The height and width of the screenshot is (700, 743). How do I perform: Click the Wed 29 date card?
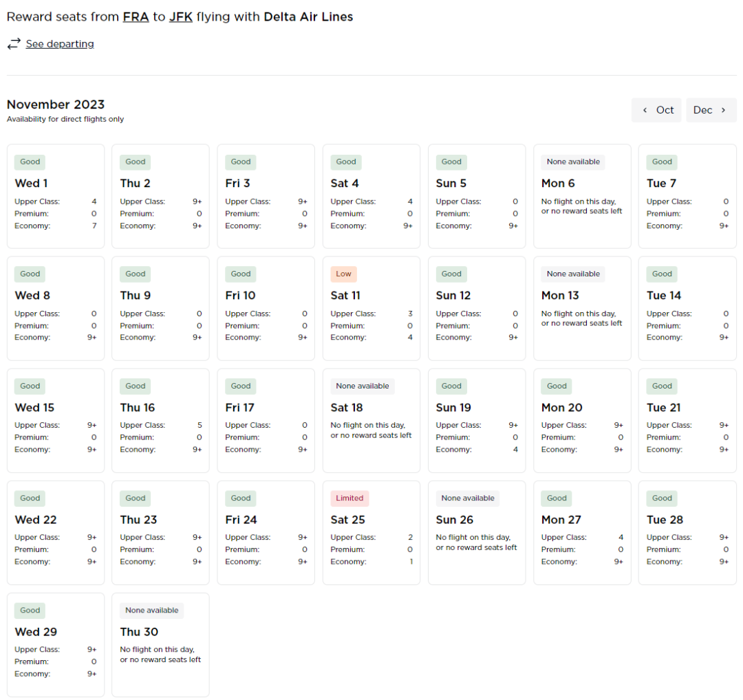click(x=56, y=644)
